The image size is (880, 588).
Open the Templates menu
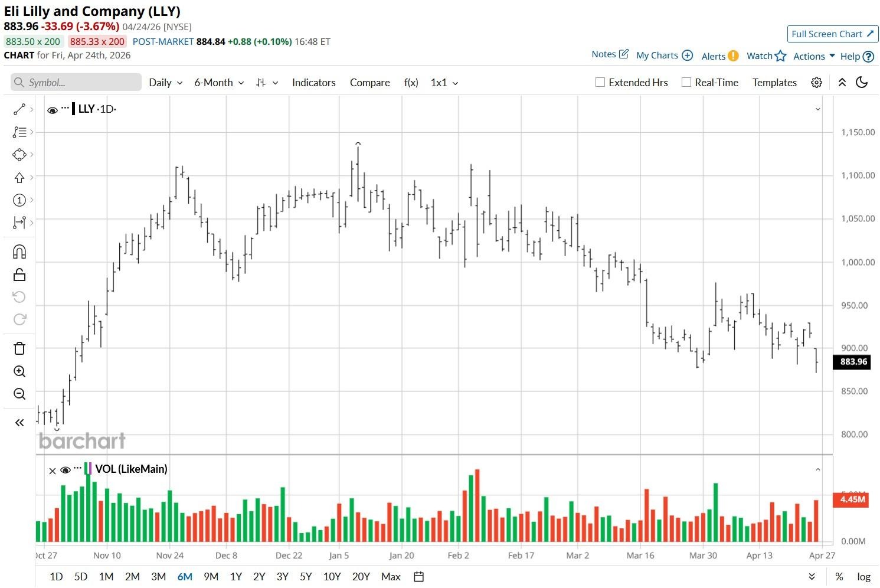click(774, 83)
